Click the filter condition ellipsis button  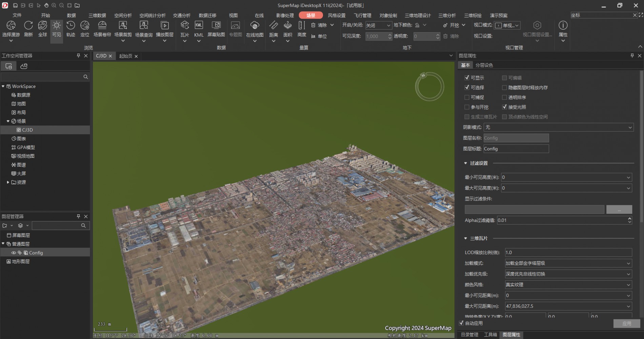tap(619, 209)
